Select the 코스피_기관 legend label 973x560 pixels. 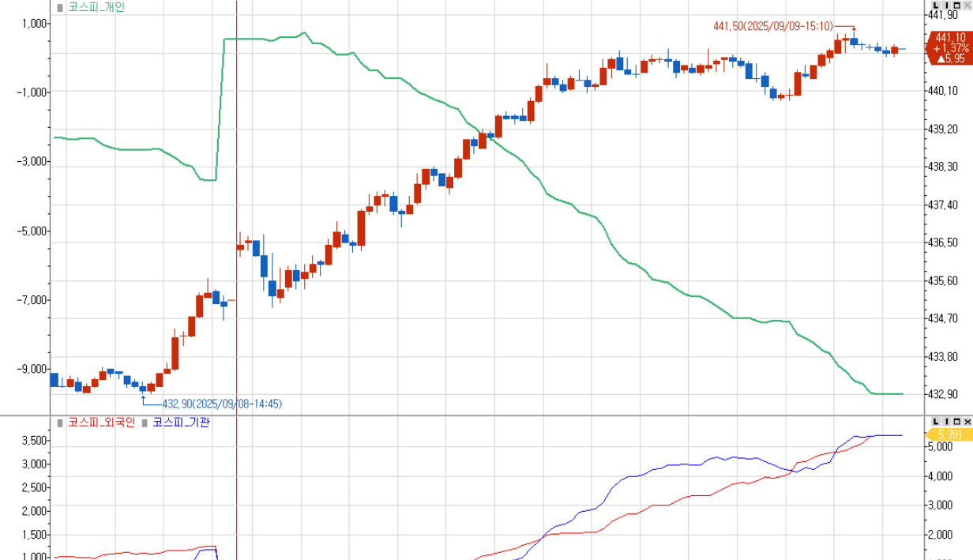pos(181,423)
